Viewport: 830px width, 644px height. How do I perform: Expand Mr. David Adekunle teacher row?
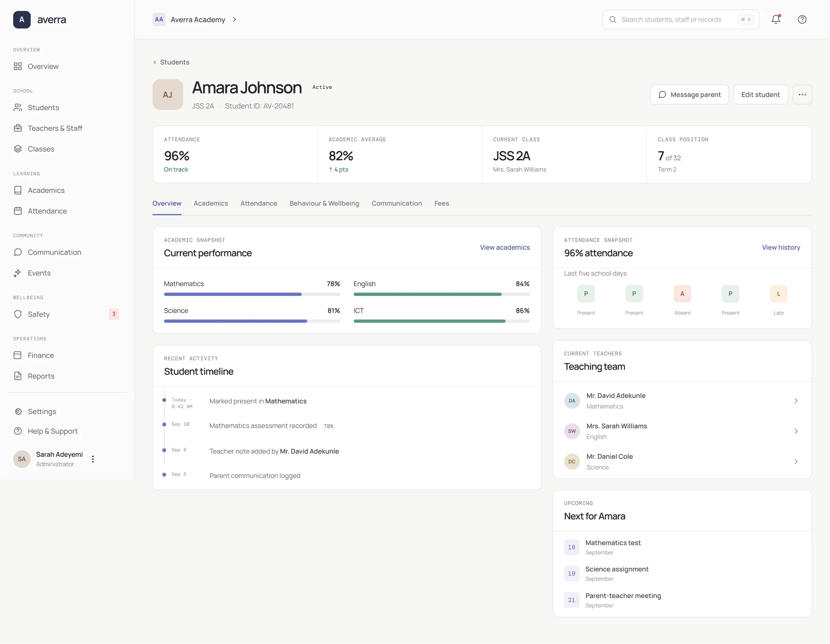(x=682, y=401)
